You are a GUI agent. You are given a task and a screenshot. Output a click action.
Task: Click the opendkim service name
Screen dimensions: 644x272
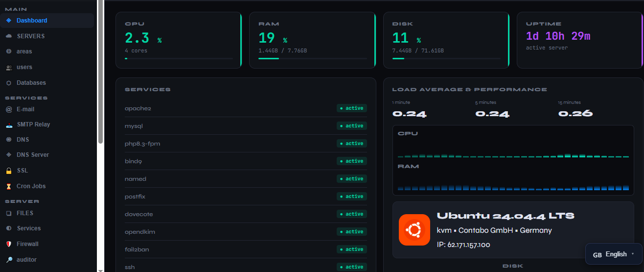[140, 232]
